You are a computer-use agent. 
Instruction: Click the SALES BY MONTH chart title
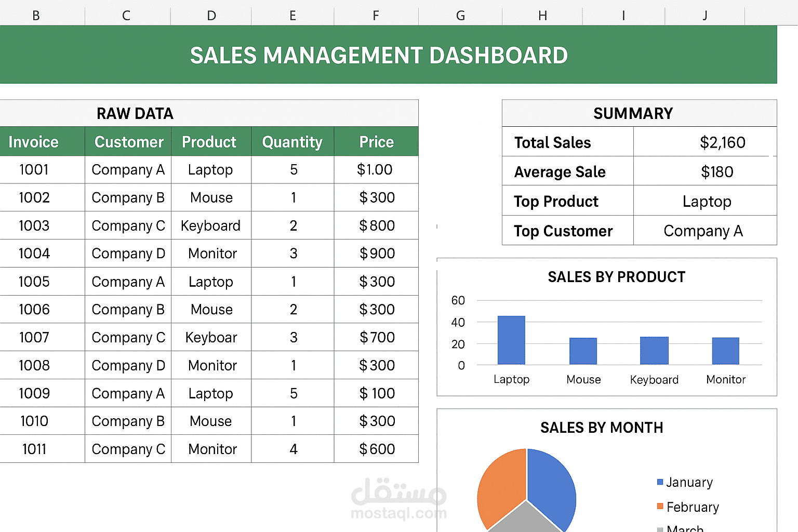click(x=602, y=428)
